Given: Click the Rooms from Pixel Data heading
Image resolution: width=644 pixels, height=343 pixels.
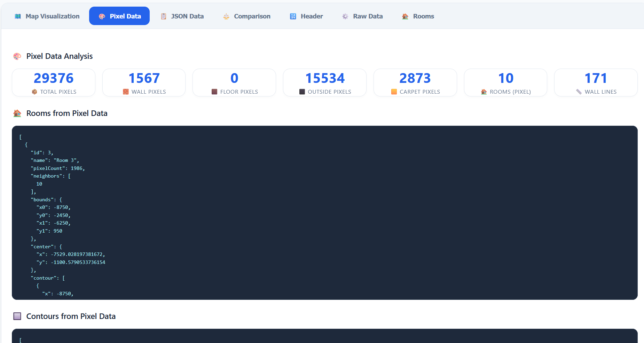Looking at the screenshot, I should pyautogui.click(x=67, y=114).
